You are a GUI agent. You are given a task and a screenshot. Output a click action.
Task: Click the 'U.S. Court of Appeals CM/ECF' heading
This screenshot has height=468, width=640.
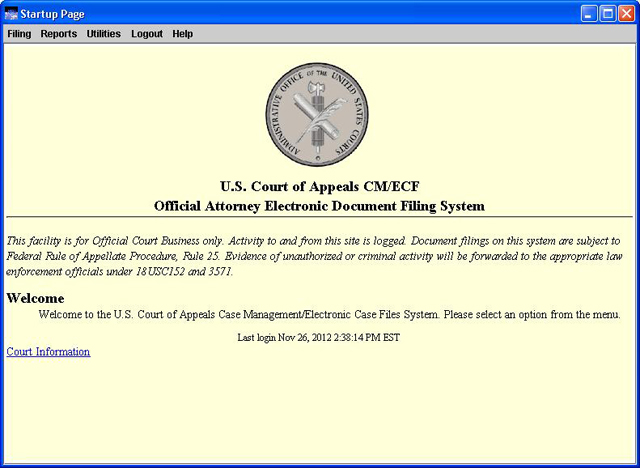pos(320,186)
